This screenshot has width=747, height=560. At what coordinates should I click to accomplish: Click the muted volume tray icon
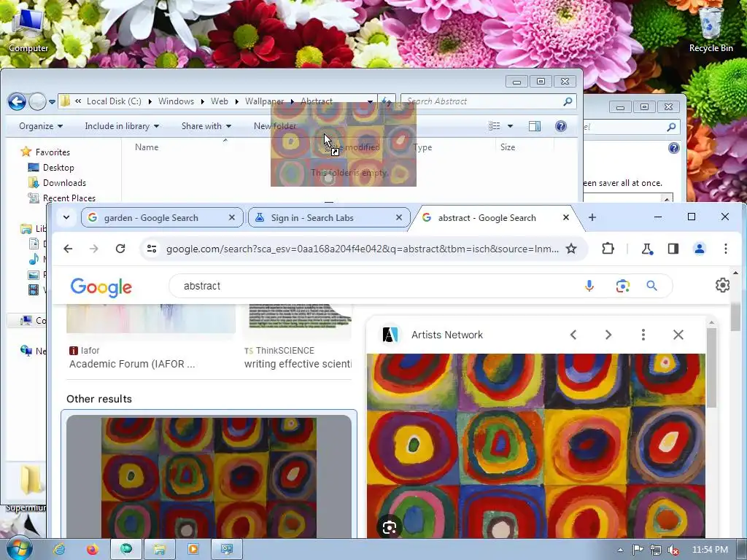point(673,550)
